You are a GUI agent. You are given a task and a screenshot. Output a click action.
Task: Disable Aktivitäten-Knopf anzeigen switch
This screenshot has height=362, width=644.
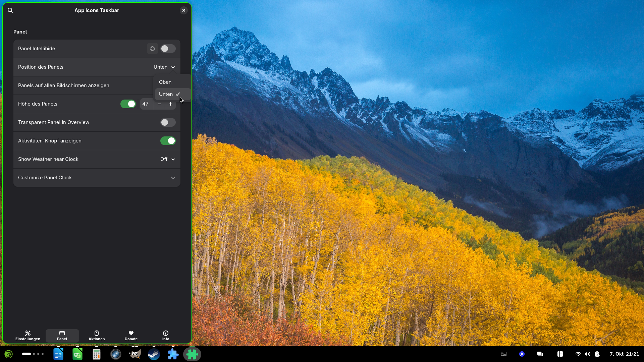pos(168,141)
